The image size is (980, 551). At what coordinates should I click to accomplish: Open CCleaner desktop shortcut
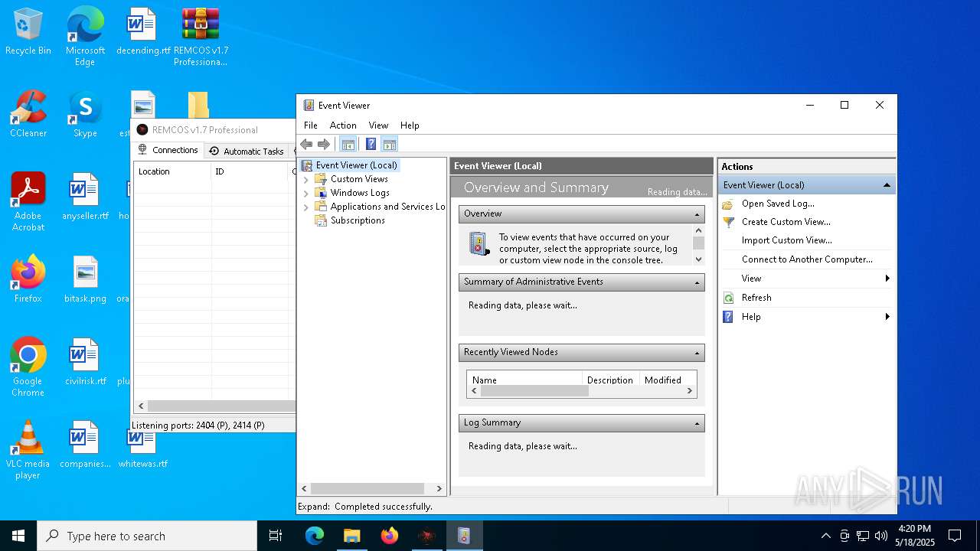28,113
